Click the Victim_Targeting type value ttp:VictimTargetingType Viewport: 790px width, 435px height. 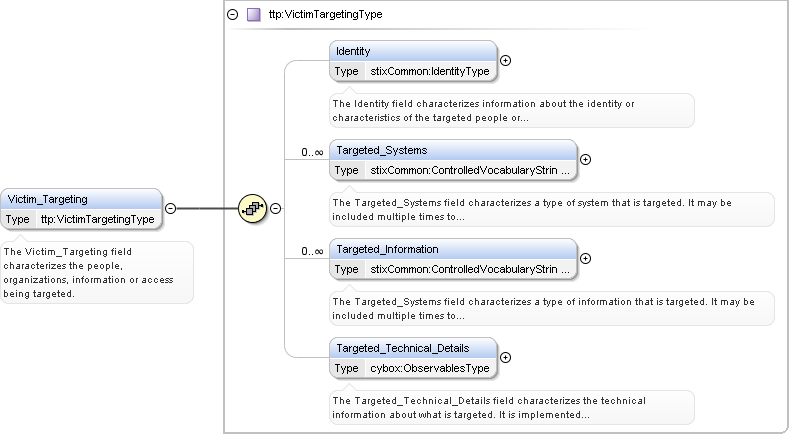click(97, 219)
